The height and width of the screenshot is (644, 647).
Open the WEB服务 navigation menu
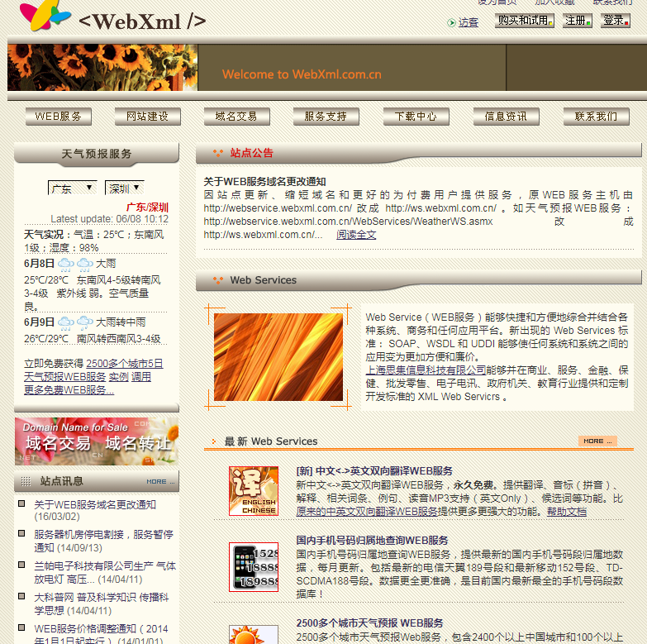58,117
